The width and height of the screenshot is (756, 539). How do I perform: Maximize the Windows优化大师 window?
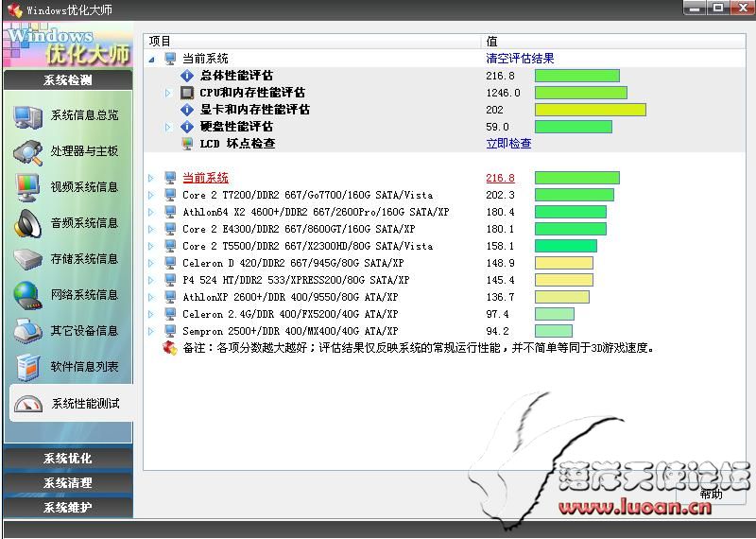(x=718, y=8)
